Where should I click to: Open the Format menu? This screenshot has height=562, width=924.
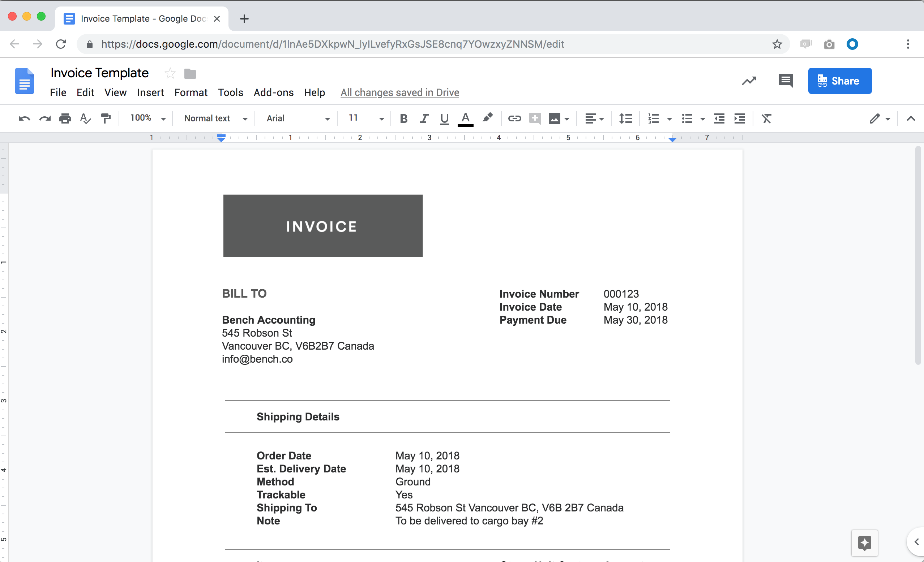[189, 92]
